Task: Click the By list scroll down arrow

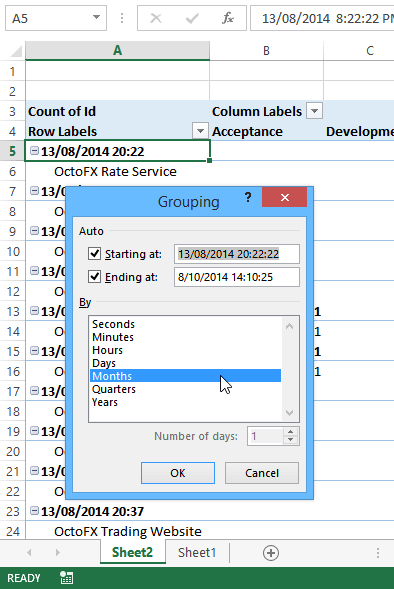Action: [x=289, y=412]
